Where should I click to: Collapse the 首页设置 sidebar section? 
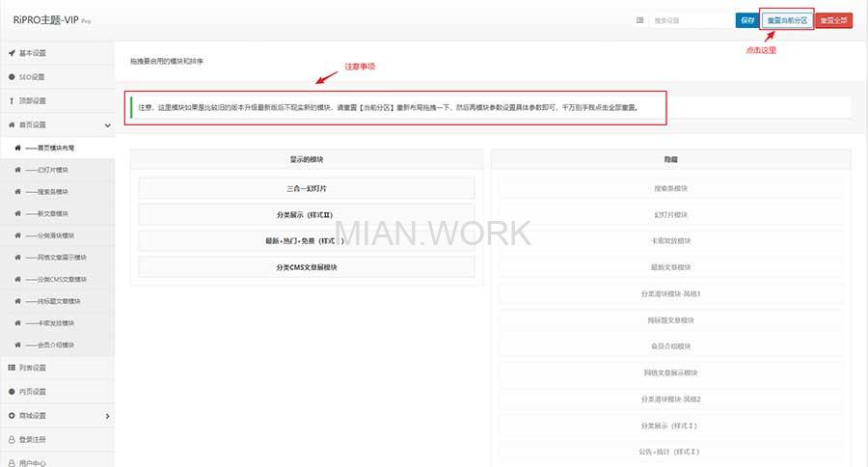click(107, 124)
